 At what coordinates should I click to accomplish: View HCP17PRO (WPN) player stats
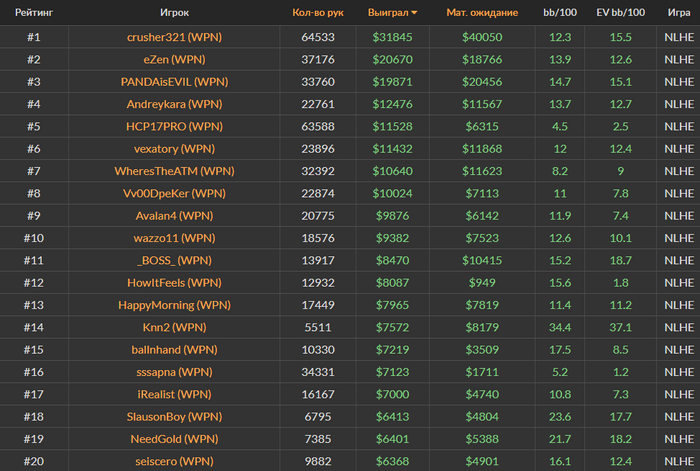pyautogui.click(x=174, y=126)
